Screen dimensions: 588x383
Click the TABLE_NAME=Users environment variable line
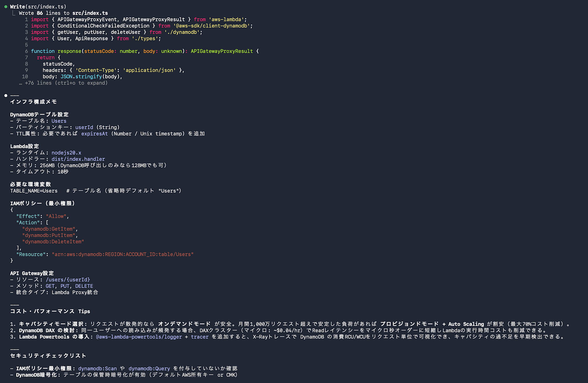(x=34, y=191)
